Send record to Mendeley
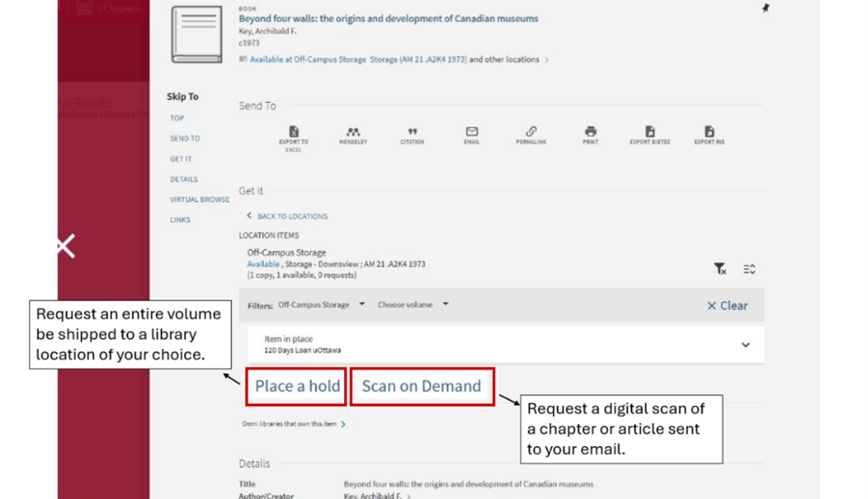The image size is (868, 499). point(352,136)
